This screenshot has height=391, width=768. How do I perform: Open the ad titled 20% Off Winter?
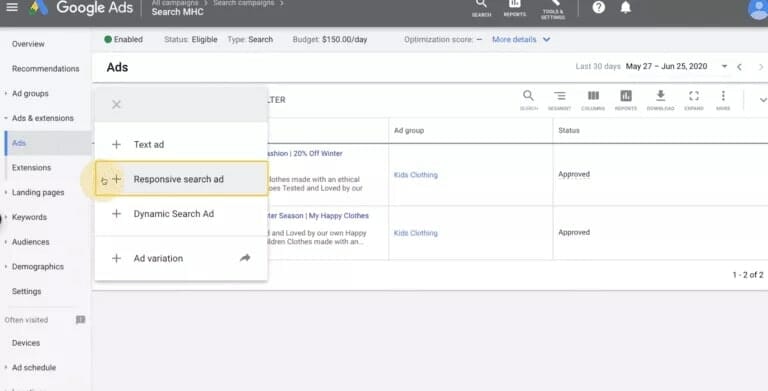(x=305, y=153)
